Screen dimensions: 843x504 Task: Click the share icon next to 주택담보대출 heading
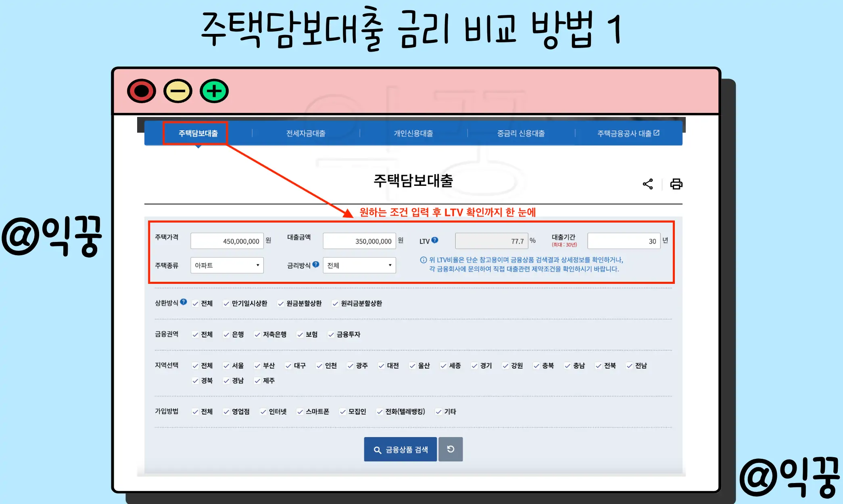(x=649, y=184)
